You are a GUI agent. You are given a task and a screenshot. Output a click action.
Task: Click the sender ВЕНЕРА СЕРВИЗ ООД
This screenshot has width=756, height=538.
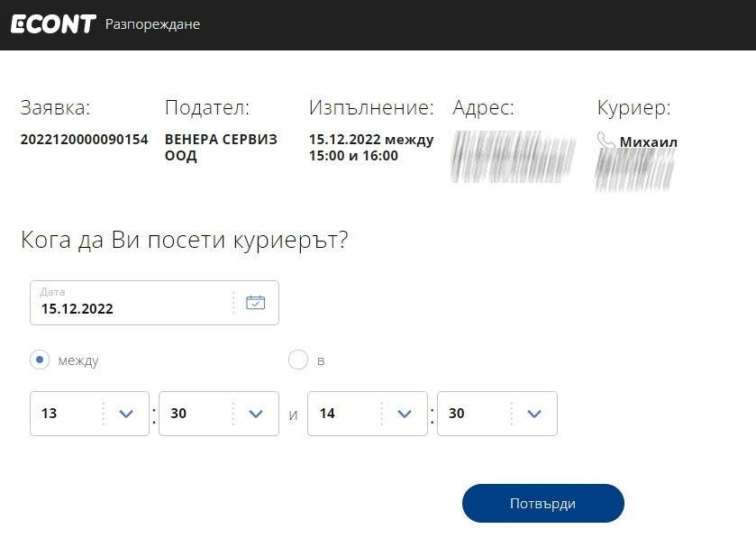click(221, 148)
